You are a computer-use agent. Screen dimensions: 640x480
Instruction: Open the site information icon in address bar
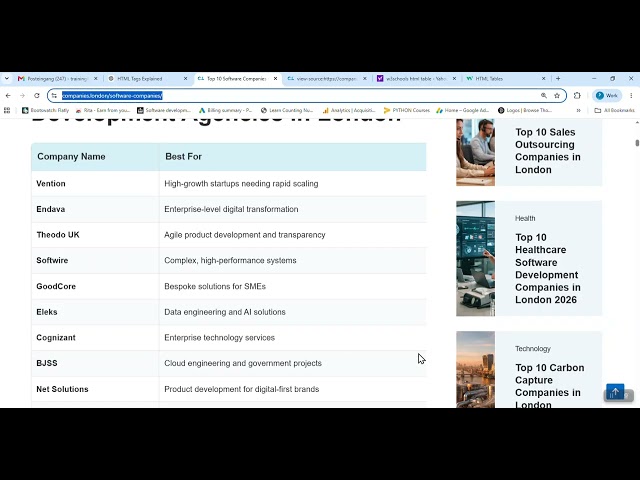tap(54, 96)
